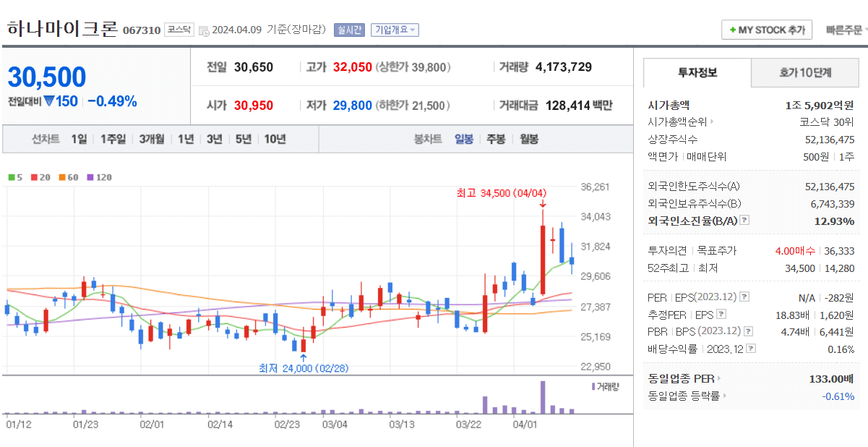Click the 저가 value 29,800
This screenshot has height=447, width=868.
[x=353, y=106]
